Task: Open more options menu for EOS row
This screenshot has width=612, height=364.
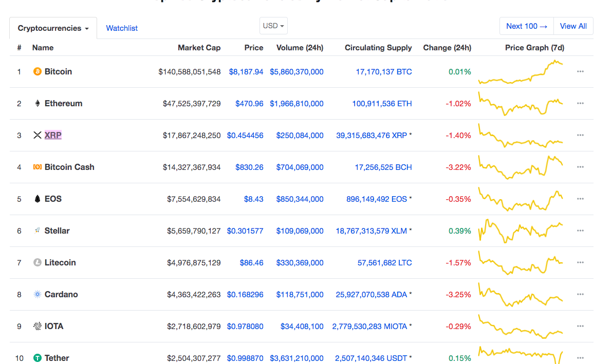Action: 580,199
